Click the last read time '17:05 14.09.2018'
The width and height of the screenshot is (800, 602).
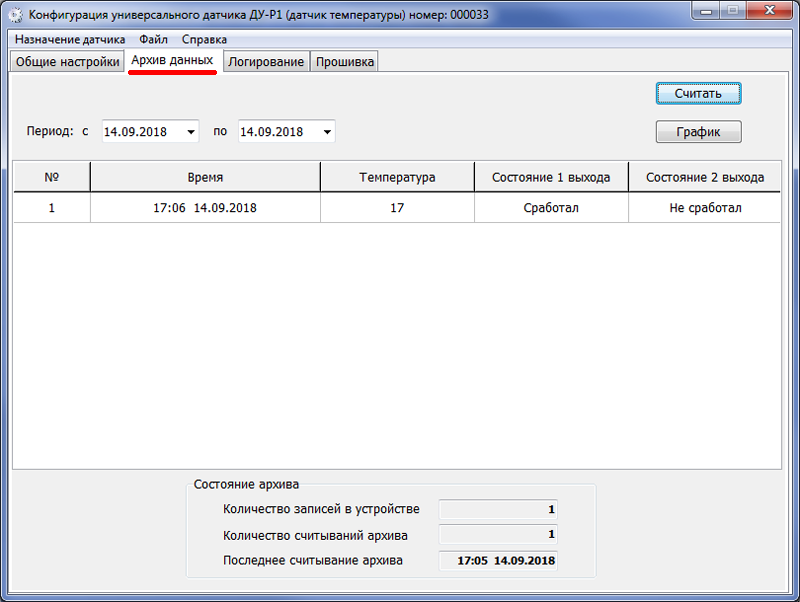click(498, 561)
